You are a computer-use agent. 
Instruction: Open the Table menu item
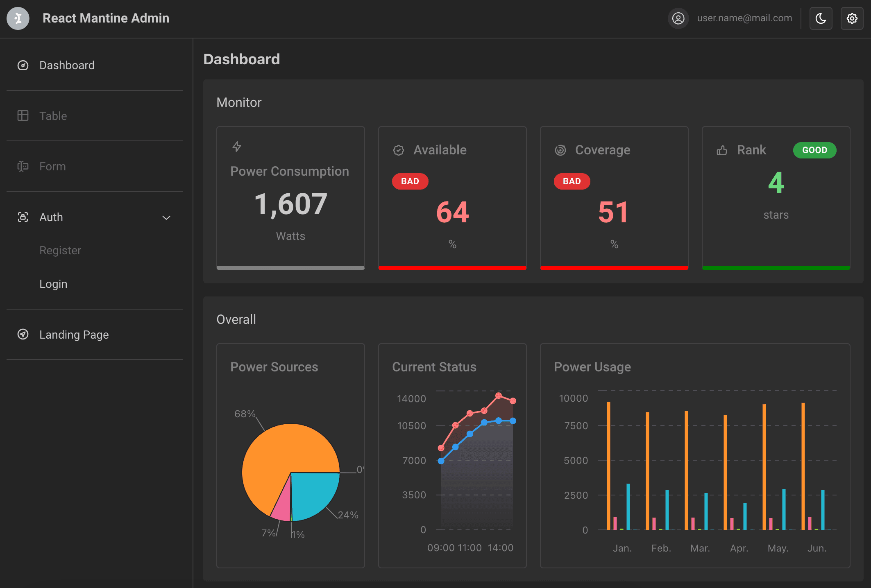[x=95, y=116]
